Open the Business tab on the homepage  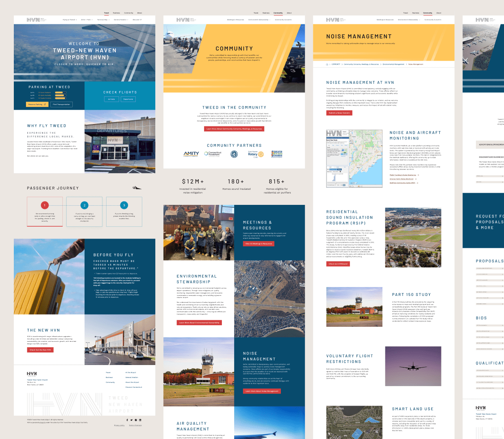click(x=116, y=13)
